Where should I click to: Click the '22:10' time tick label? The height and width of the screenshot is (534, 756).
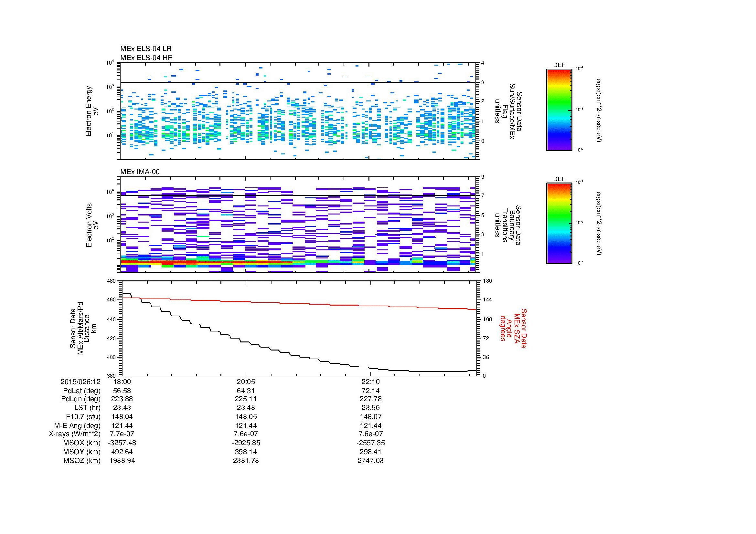[371, 382]
